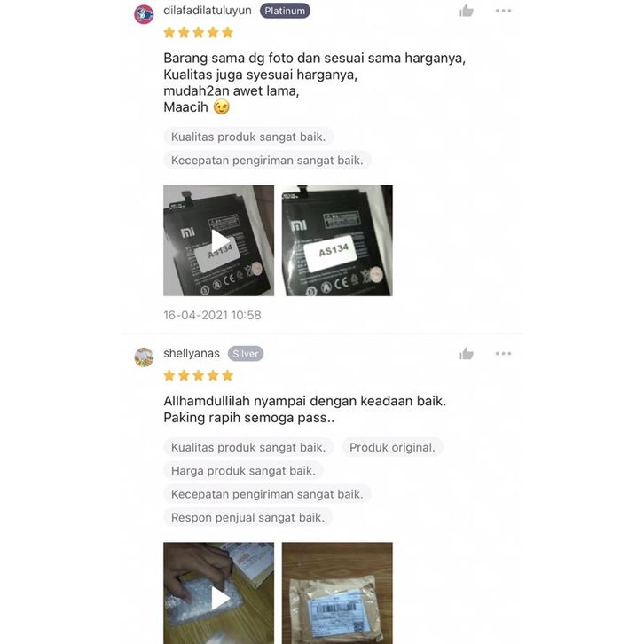This screenshot has width=644, height=644.
Task: Like dilafadilatuluyun's review with thumbs-up
Action: click(x=467, y=11)
